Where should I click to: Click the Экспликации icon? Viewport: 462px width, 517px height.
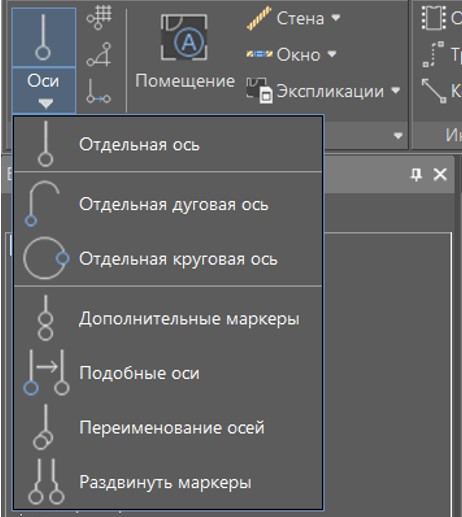click(259, 90)
